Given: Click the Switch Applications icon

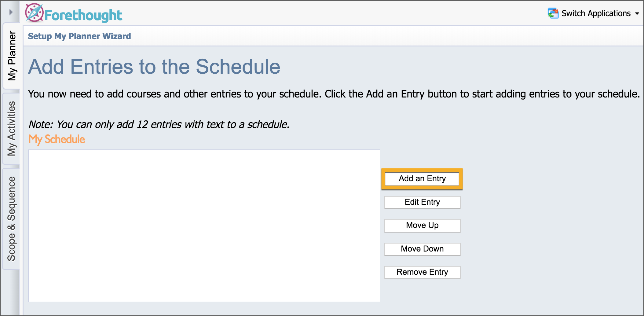Looking at the screenshot, I should pyautogui.click(x=553, y=13).
